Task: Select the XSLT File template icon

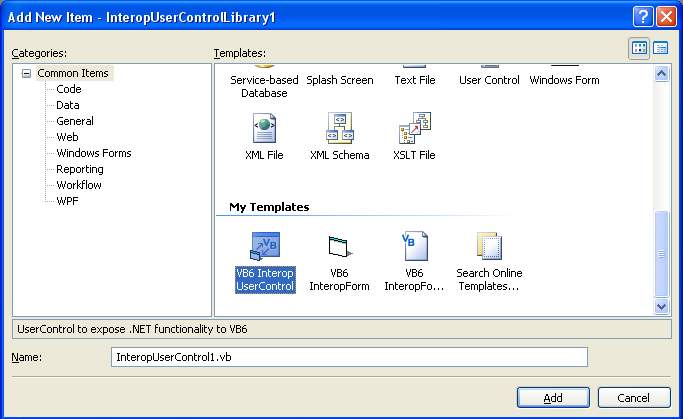Action: point(415,128)
